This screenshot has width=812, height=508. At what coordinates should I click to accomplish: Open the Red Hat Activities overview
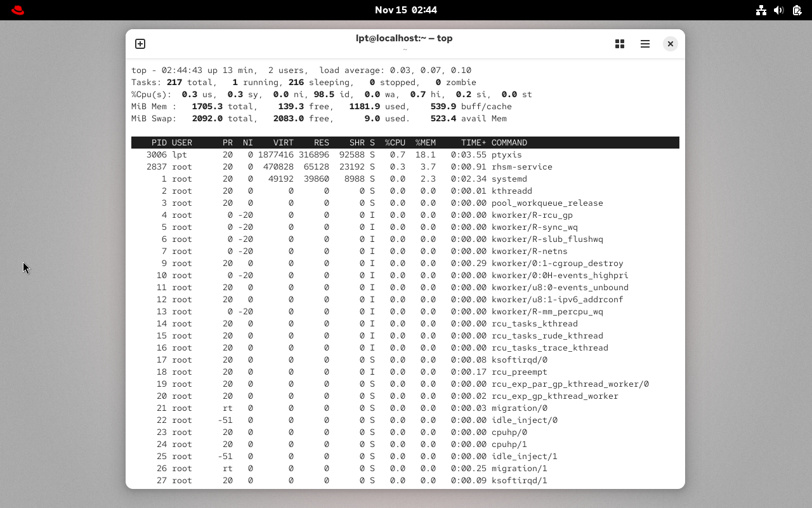click(x=18, y=10)
